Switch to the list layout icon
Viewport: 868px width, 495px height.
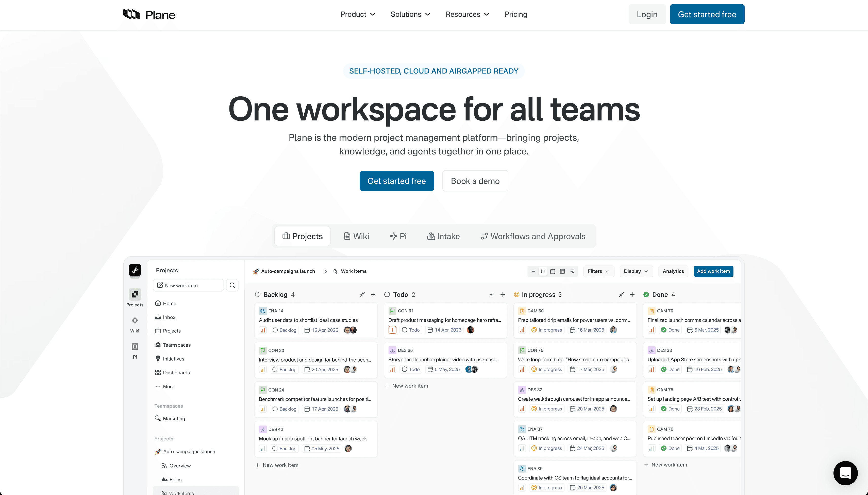pos(533,271)
